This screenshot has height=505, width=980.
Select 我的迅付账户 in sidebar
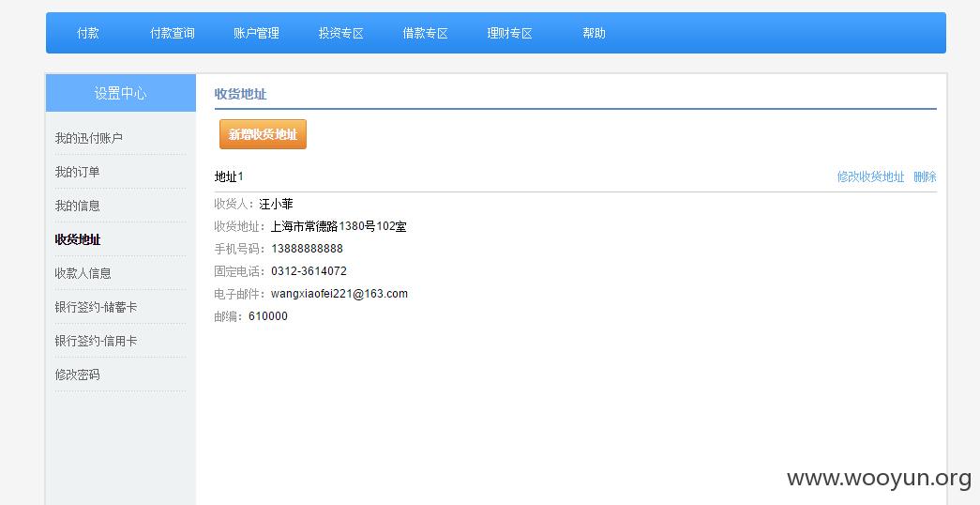[x=89, y=138]
